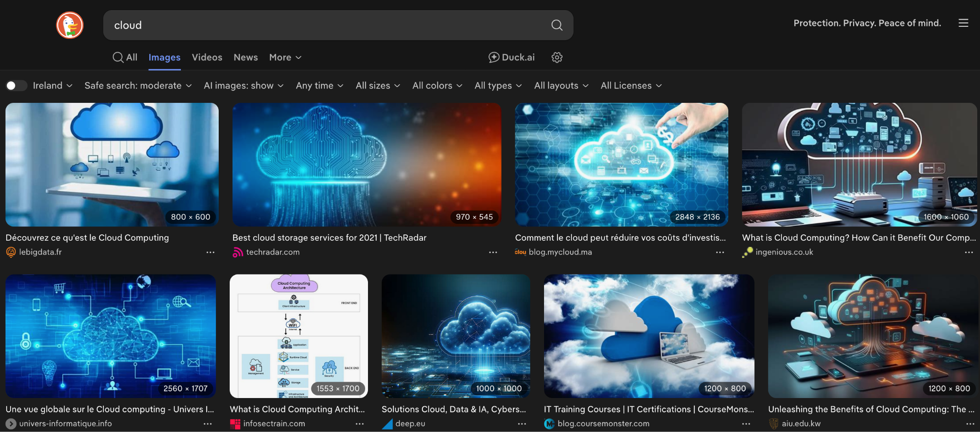Switch to the Videos tab

pos(207,57)
